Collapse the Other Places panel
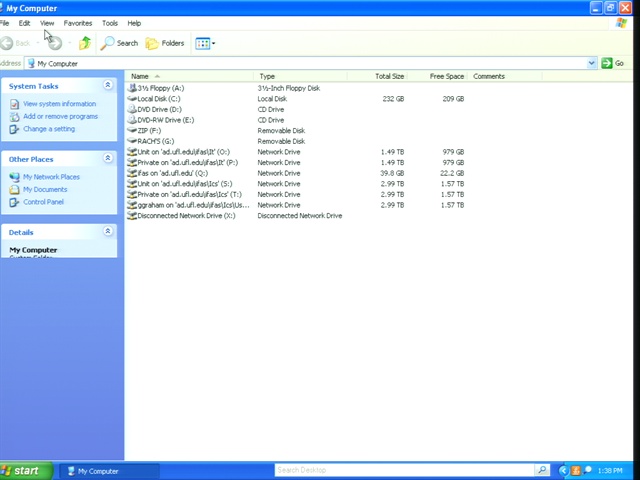Screen dimensions: 640x480 (108, 158)
